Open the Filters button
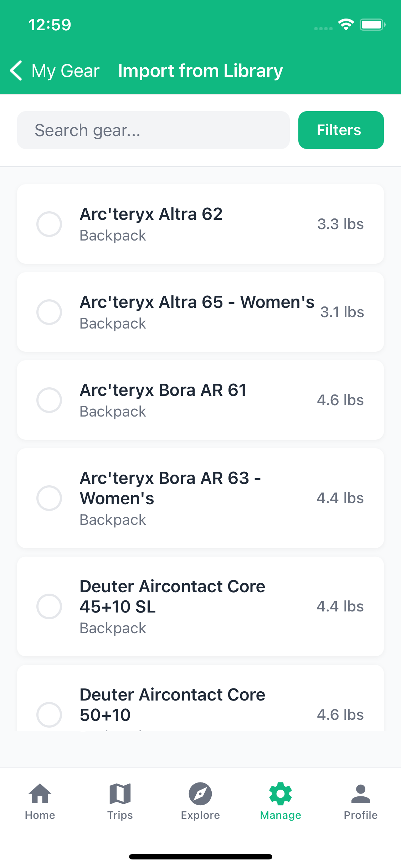The height and width of the screenshot is (868, 401). click(341, 130)
